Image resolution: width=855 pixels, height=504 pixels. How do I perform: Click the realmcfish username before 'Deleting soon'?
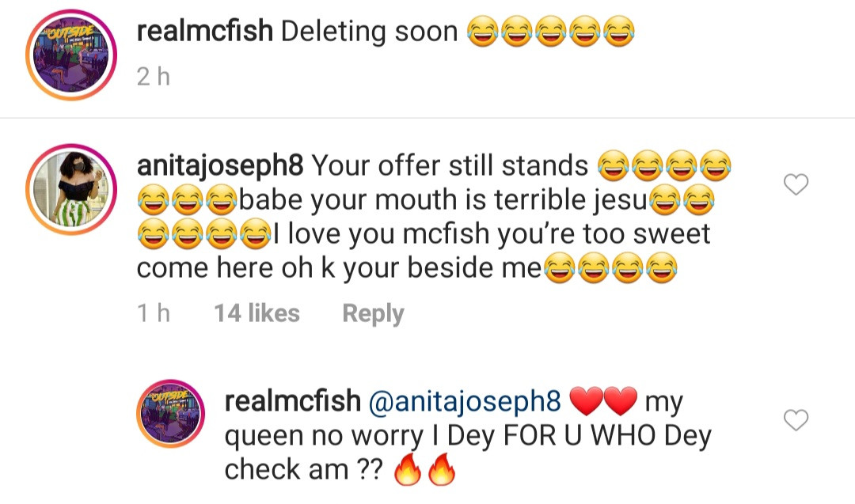[x=205, y=32]
